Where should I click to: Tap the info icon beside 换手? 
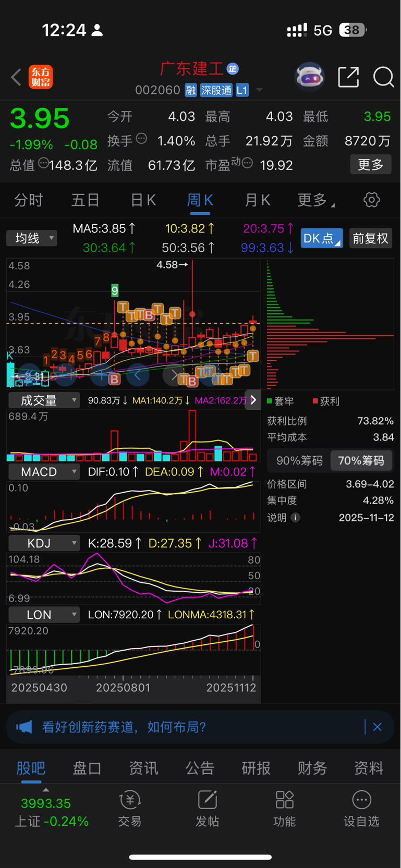[x=141, y=139]
